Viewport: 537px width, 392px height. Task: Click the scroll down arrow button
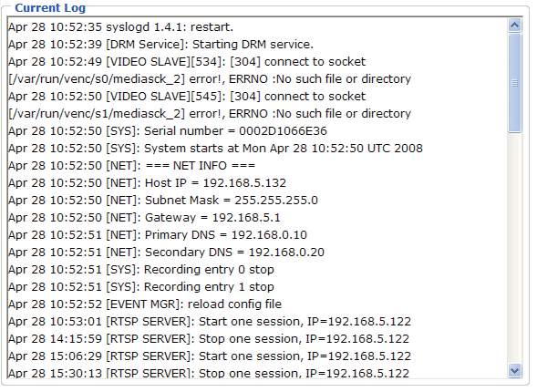[x=515, y=370]
